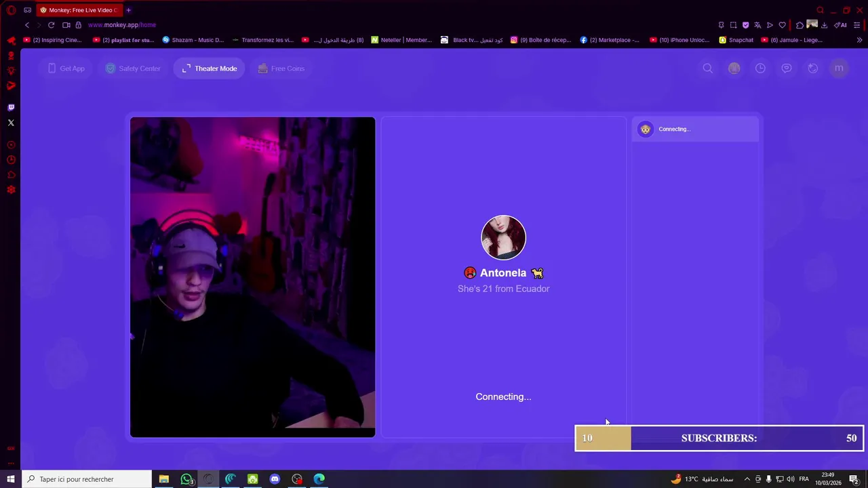The width and height of the screenshot is (868, 488).
Task: Show hidden system tray icons
Action: (747, 479)
